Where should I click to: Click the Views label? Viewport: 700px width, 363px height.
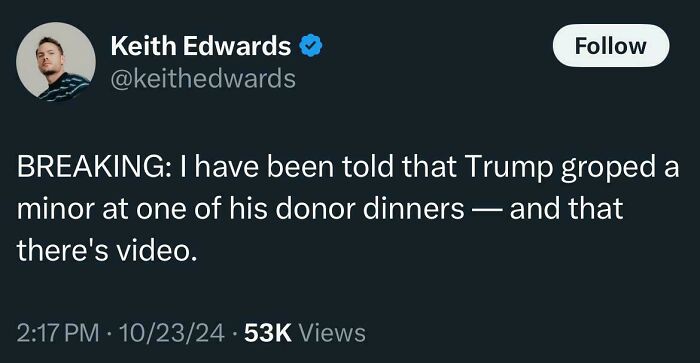point(332,333)
